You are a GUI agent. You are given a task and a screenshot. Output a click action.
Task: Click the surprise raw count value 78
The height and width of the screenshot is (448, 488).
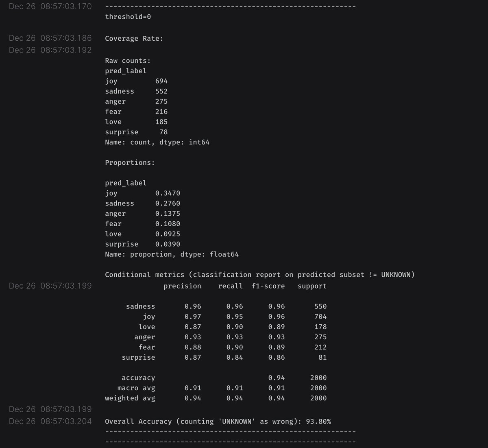click(x=163, y=132)
